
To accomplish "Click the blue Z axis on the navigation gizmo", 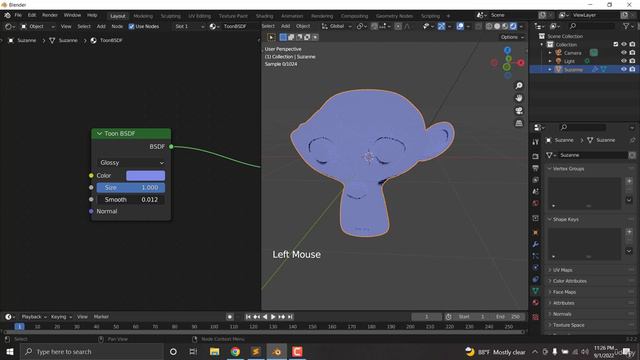I will pos(507,50).
